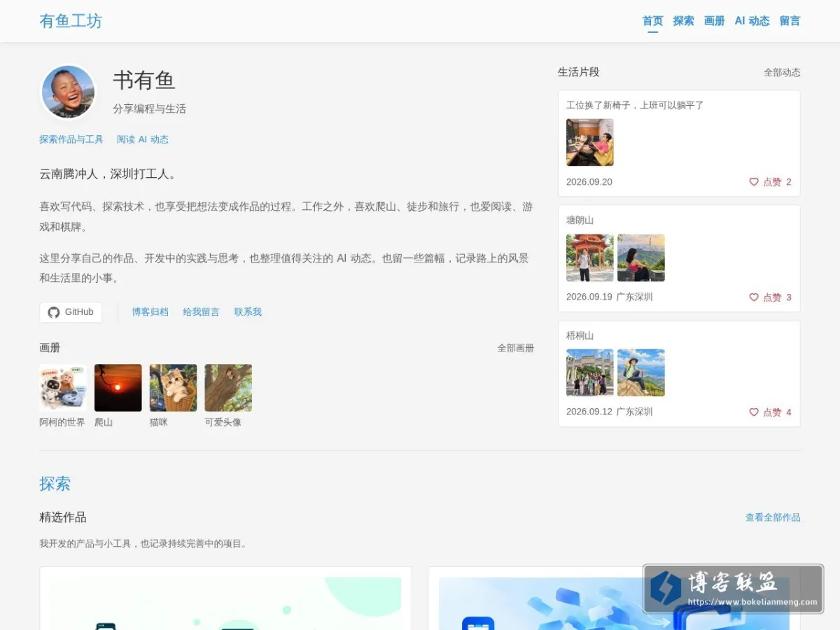Like the 工位换了新椅子 post heart icon

coord(754,182)
